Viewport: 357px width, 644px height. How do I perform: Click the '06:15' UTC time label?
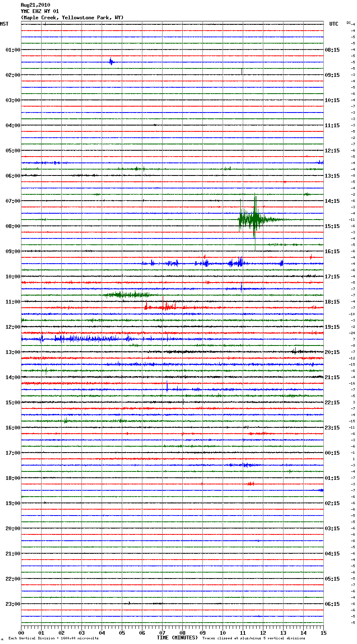click(x=332, y=604)
